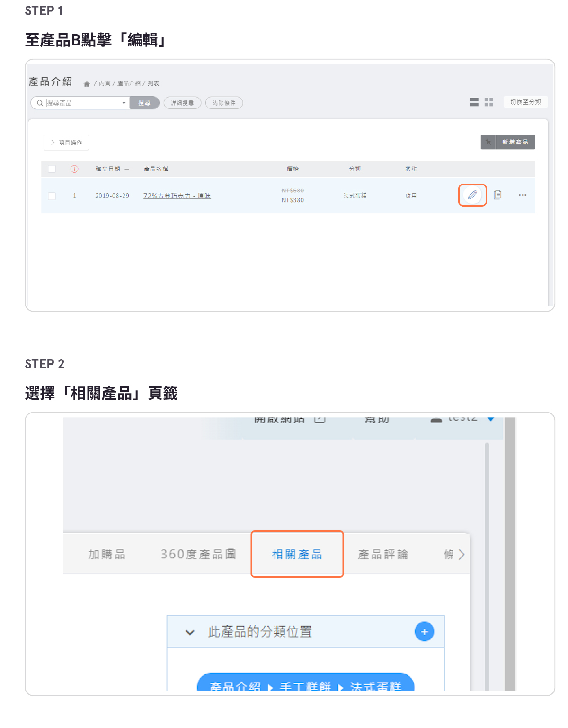The height and width of the screenshot is (728, 568).
Task: Click the home icon in the breadcrumb
Action: tap(87, 84)
